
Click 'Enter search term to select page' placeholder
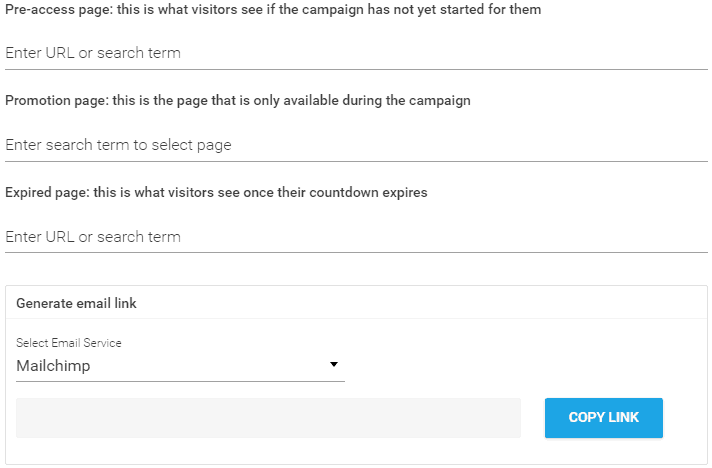coord(118,145)
